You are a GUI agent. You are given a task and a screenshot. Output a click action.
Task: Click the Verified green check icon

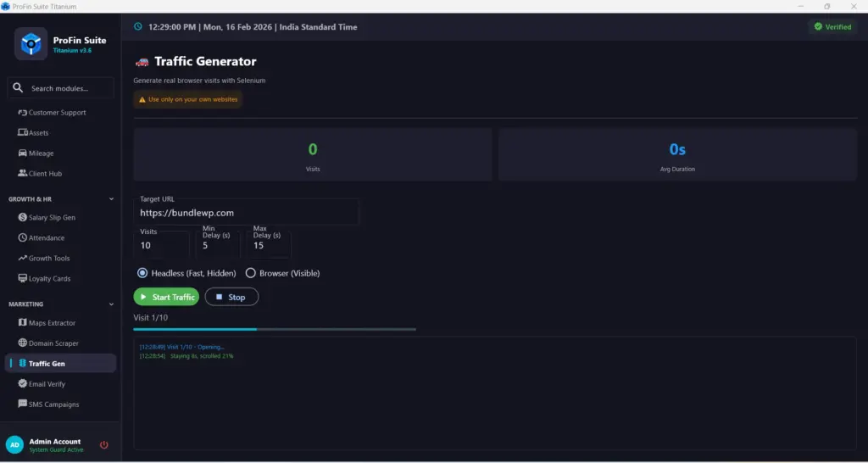point(818,26)
